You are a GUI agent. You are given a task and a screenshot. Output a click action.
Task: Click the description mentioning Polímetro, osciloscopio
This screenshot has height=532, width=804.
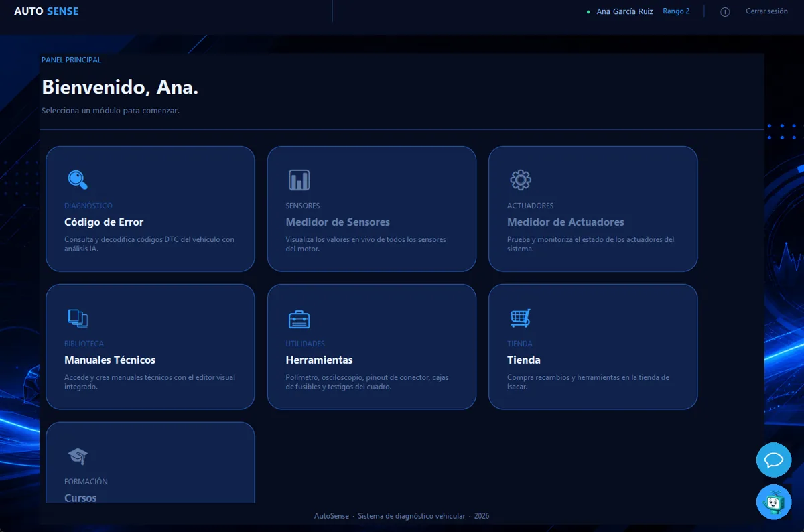click(367, 382)
